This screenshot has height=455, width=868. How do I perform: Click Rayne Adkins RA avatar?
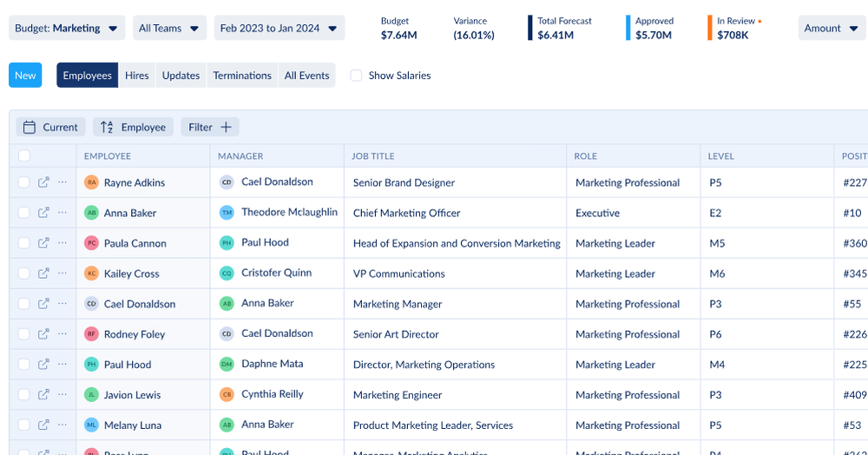[x=91, y=182]
